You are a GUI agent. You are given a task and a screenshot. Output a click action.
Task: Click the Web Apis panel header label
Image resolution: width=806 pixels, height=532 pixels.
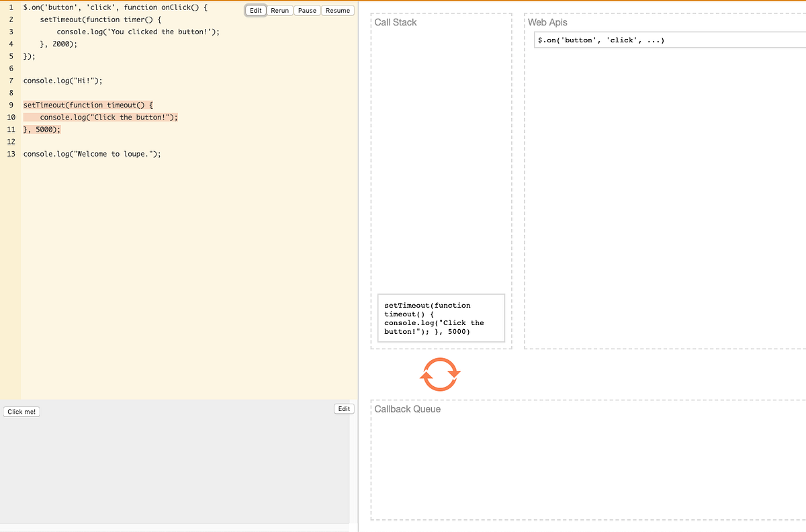(x=548, y=22)
